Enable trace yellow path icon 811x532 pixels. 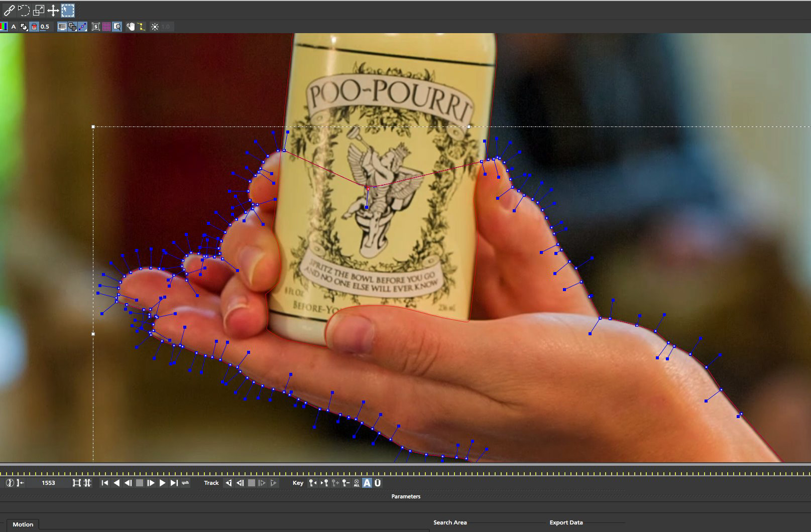tap(141, 27)
